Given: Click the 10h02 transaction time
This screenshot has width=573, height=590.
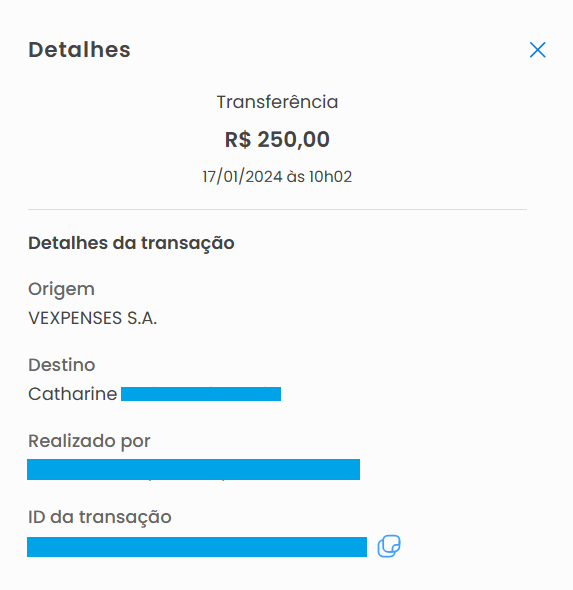Looking at the screenshot, I should tap(330, 176).
